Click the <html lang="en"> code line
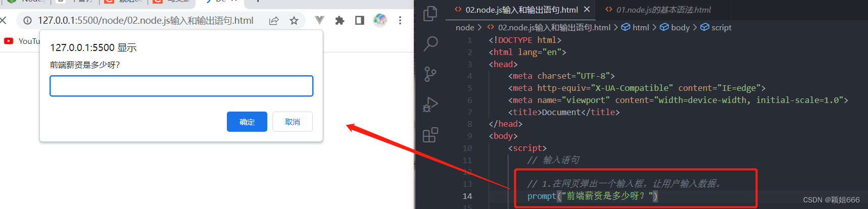 (x=527, y=53)
